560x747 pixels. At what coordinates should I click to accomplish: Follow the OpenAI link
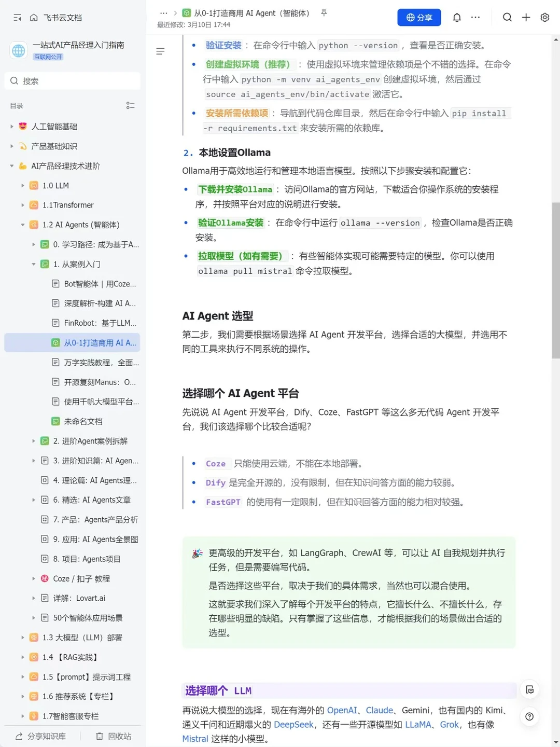342,710
